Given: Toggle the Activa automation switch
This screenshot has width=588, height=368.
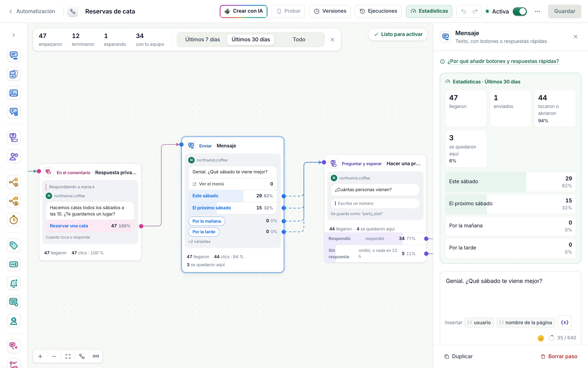Looking at the screenshot, I should pos(519,11).
